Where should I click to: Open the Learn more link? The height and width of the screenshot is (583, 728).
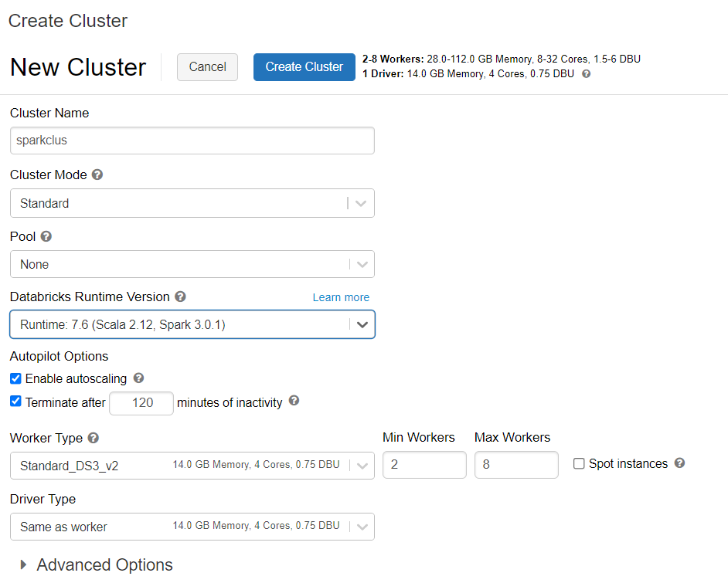pos(341,297)
